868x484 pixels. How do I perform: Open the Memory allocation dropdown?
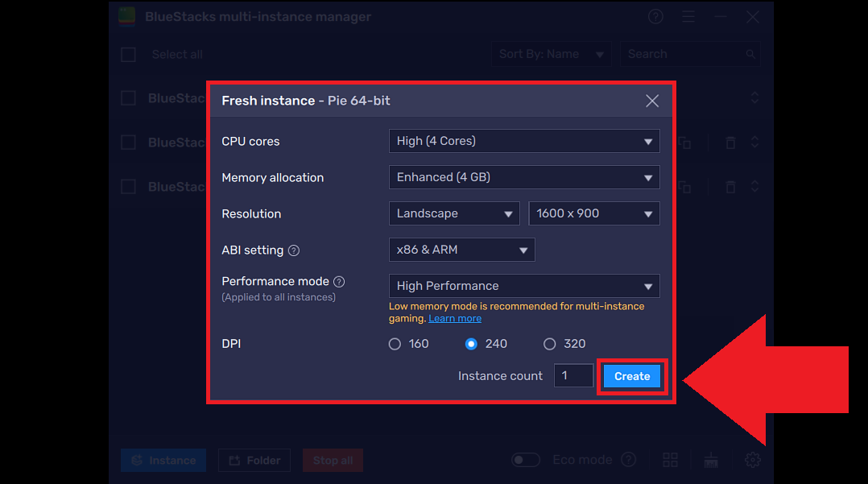click(x=524, y=177)
